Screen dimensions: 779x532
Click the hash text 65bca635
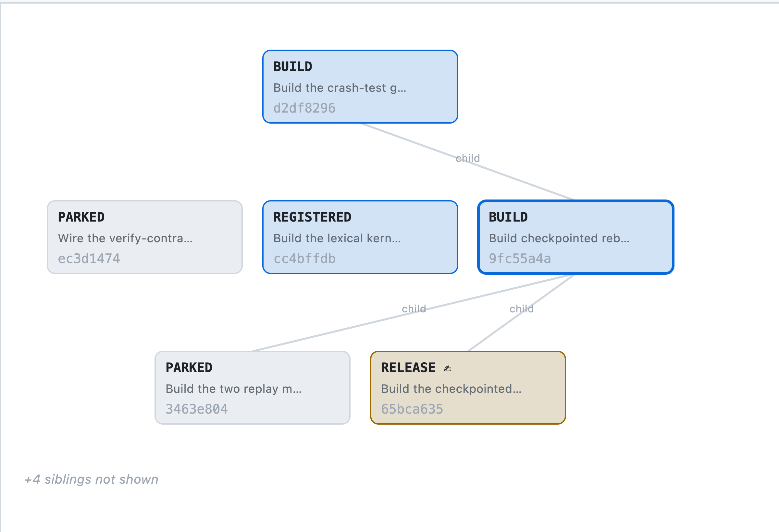412,409
